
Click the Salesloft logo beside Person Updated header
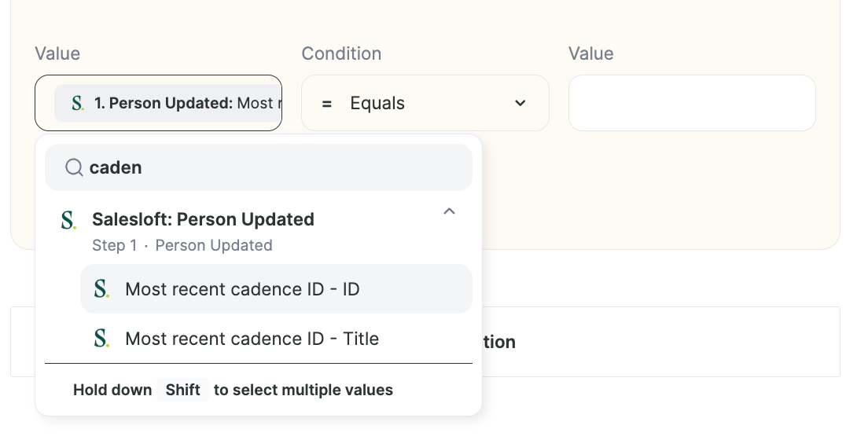pyautogui.click(x=68, y=220)
